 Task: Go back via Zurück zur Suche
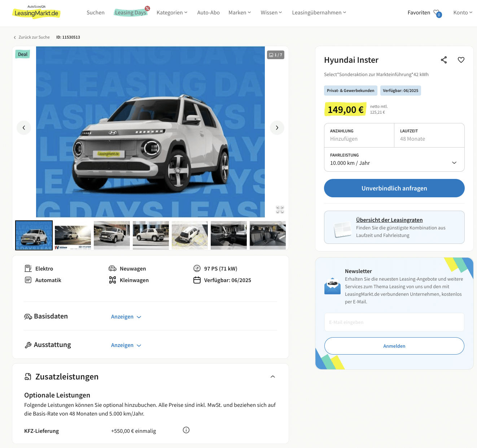pyautogui.click(x=32, y=37)
